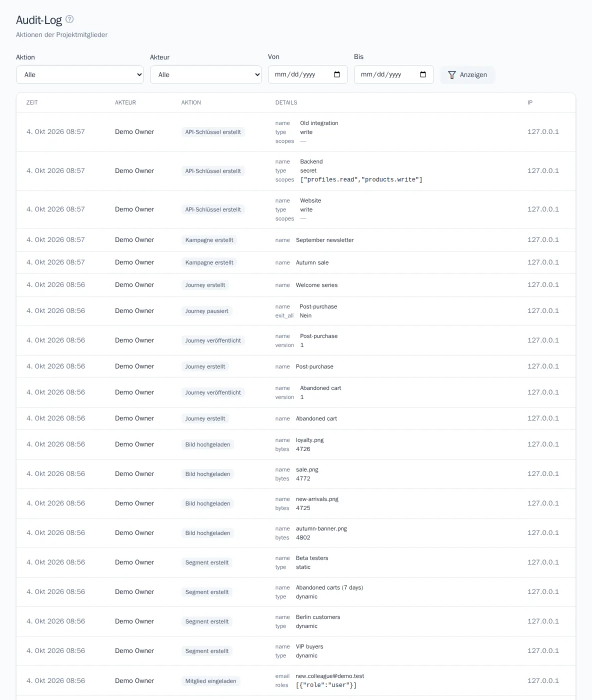Click Demo Owner in Journey pausiert row
This screenshot has width=592, height=700.
(x=134, y=310)
